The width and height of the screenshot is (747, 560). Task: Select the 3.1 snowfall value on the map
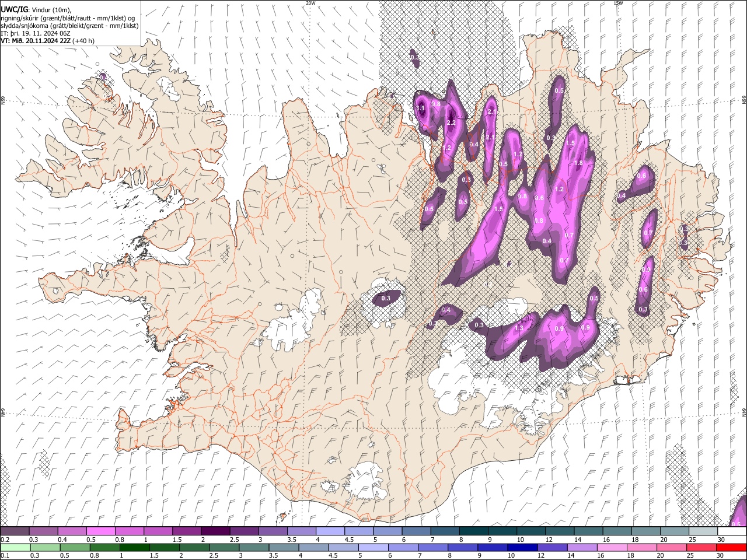click(420, 108)
